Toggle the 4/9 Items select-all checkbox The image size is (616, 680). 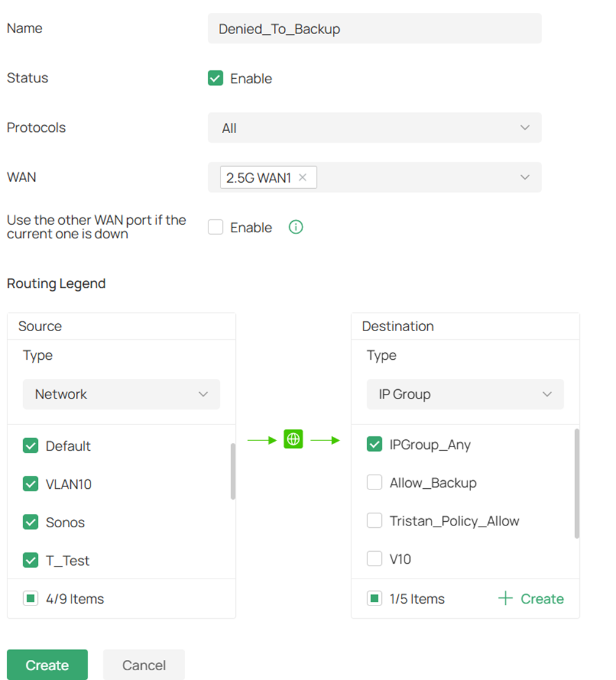(31, 599)
